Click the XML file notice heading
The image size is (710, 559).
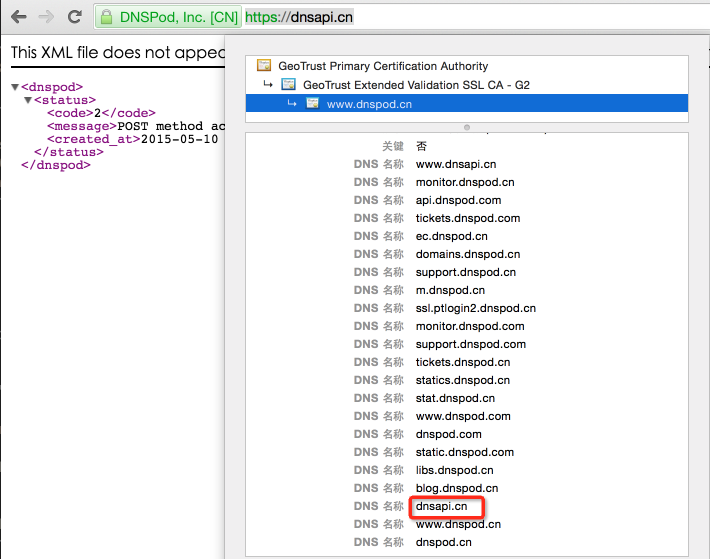click(118, 53)
